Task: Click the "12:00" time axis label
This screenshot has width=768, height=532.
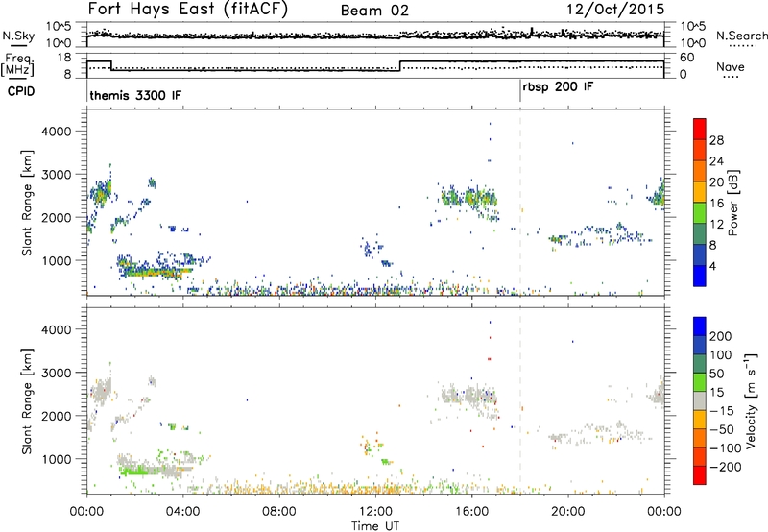Action: (x=375, y=512)
